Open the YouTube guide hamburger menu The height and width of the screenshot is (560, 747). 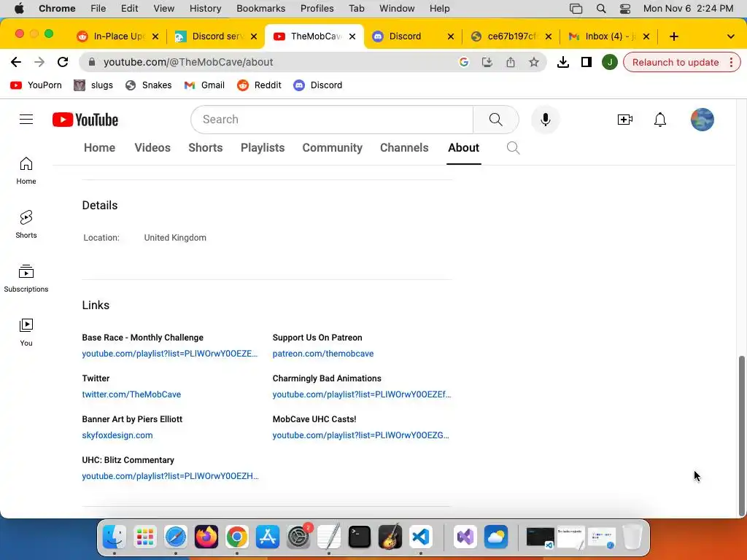tap(26, 120)
